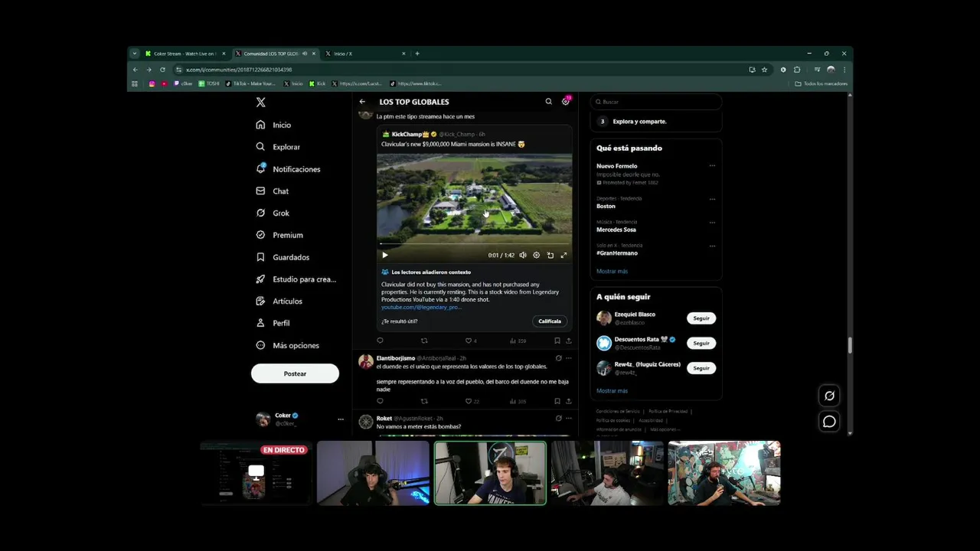Open more options for Boston trend

712,199
